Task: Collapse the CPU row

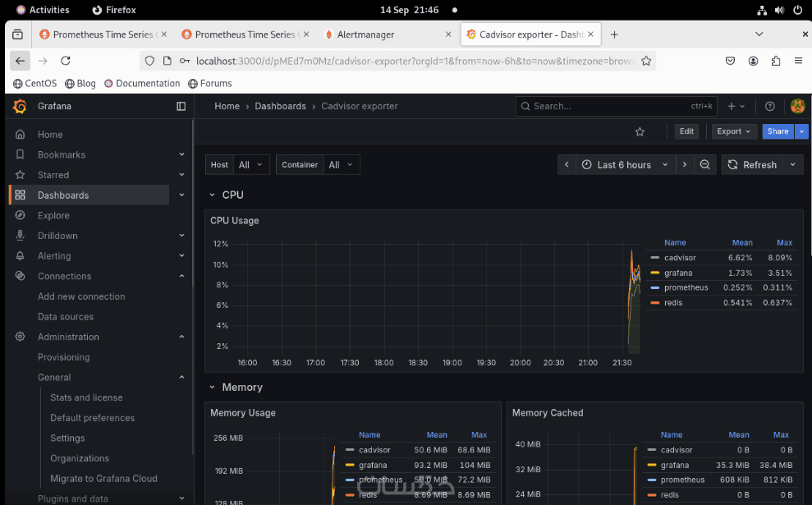Action: [x=213, y=195]
